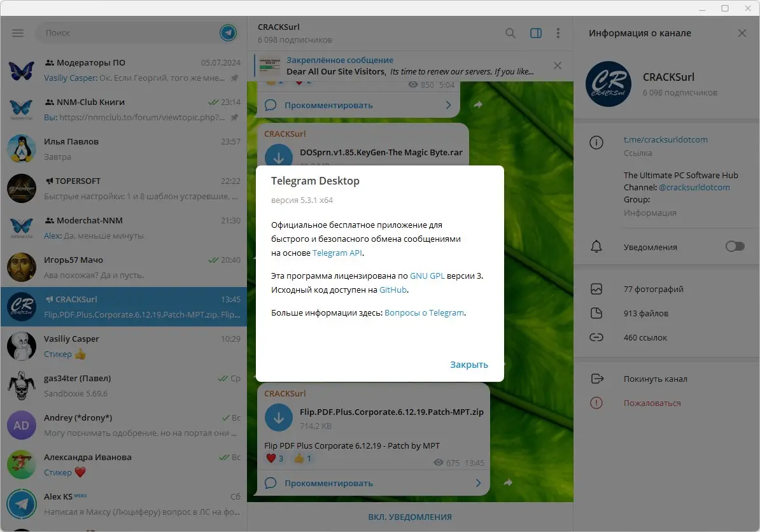Screen dimensions: 760x532
Task: Toggle the right info side panel
Action: coord(535,33)
